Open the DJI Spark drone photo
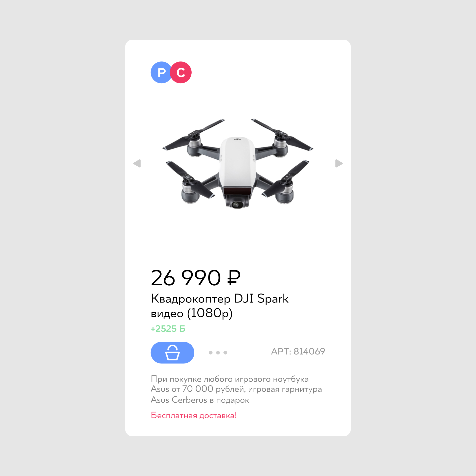476x476 pixels. (238, 164)
